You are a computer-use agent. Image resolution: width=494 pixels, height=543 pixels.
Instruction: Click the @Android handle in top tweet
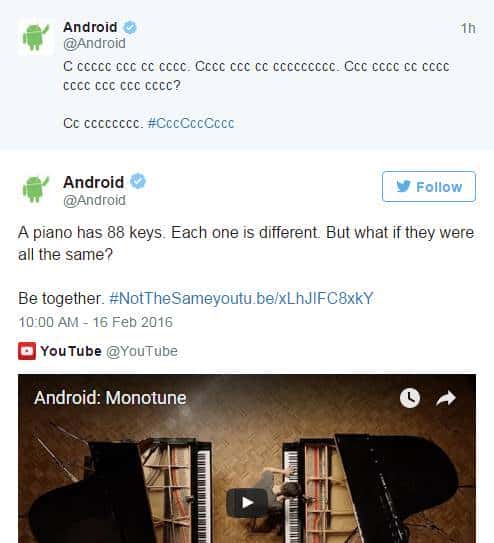[x=94, y=44]
